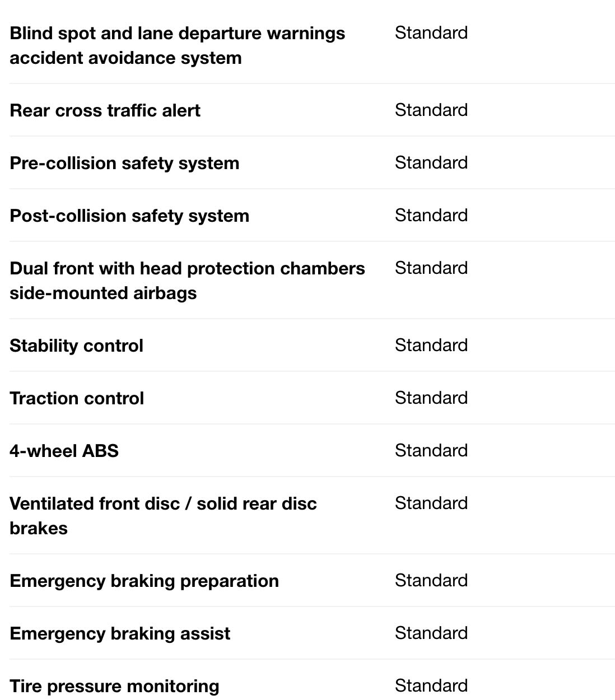Click the 4-wheel ABS label
Screen dimensions: 615x700
(x=64, y=451)
